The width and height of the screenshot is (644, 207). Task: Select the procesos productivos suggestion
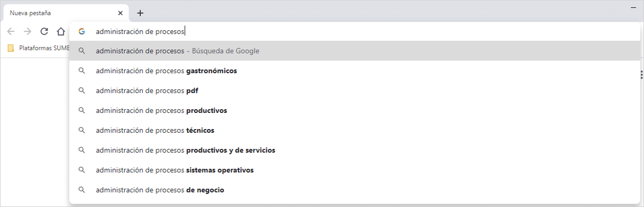(355, 110)
